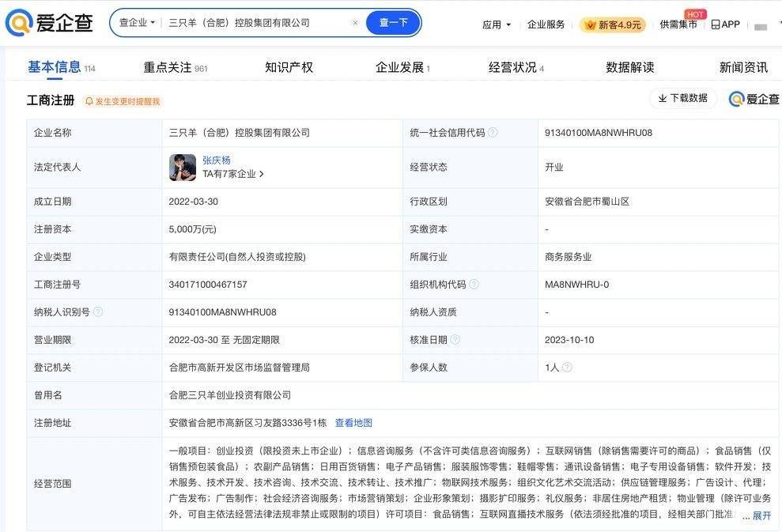Open the 查看地图 map link
This screenshot has height=532, width=782.
tap(353, 423)
